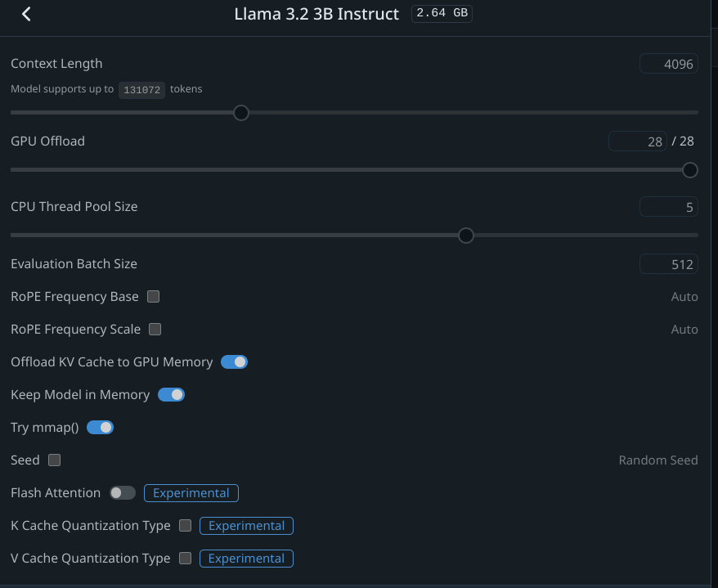Enable the RoPE Frequency Base checkbox
718x588 pixels.
pos(154,297)
